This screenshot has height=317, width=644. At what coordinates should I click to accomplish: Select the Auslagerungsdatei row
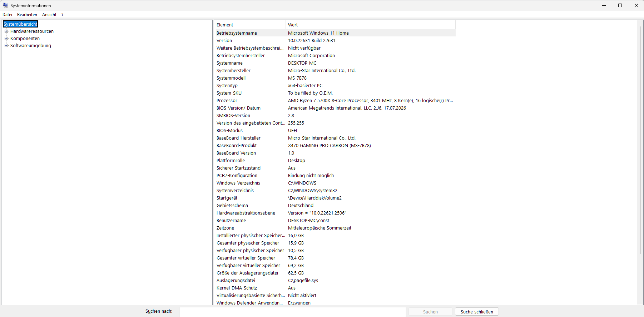(x=335, y=281)
